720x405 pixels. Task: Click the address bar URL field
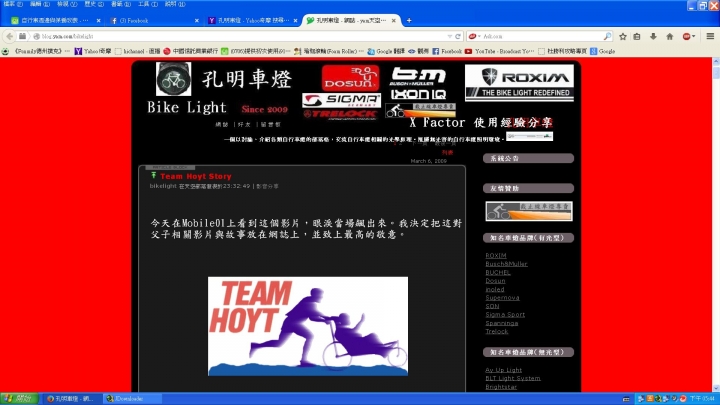[243, 36]
